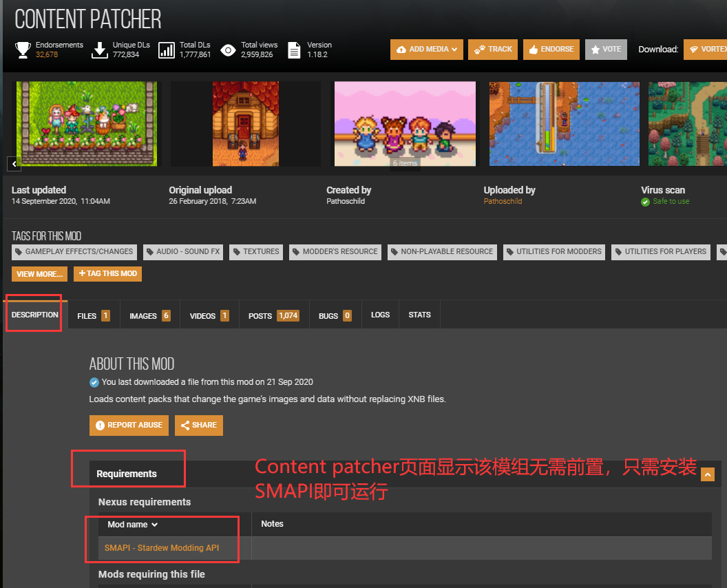Open the cabin house screenshot thumbnail
This screenshot has height=588, width=727.
pyautogui.click(x=246, y=124)
